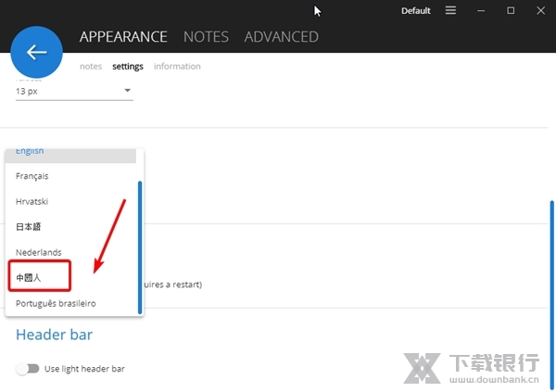Image resolution: width=556 pixels, height=392 pixels.
Task: Toggle Use light header bar switch
Action: 28,369
